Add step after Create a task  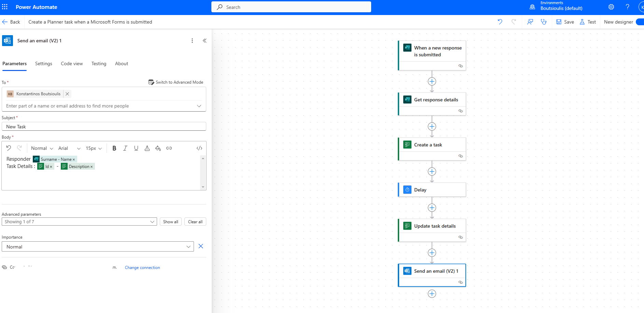(432, 171)
